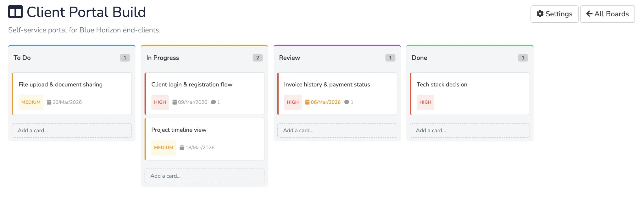Click HIGH tag on Tech stack decision card

point(425,102)
